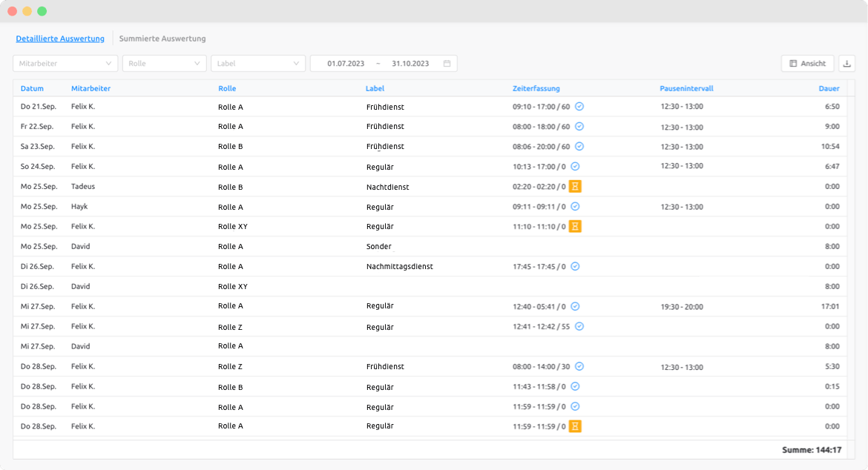868x470 pixels.
Task: Select Hayk employee name cell
Action: pos(79,206)
